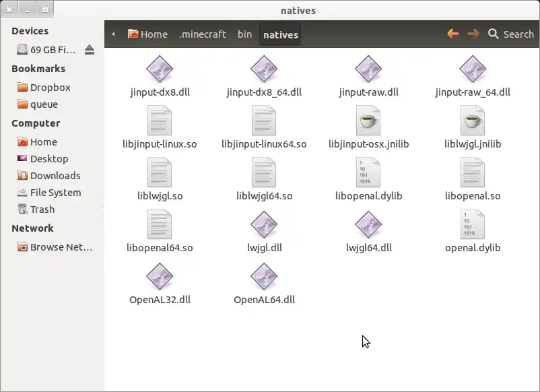Select the libjinput-osx.jnilib Java file icon
This screenshot has height=392, width=540.
368,121
